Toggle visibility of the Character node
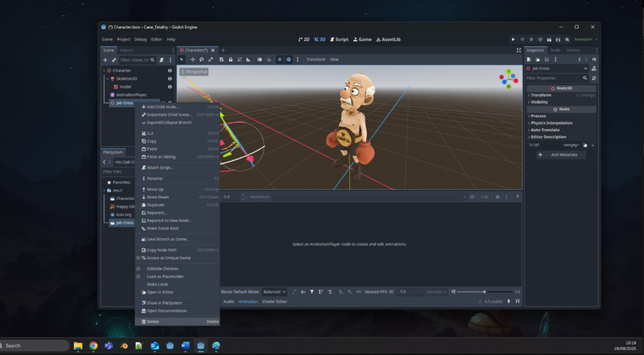This screenshot has width=644, height=355. (170, 71)
